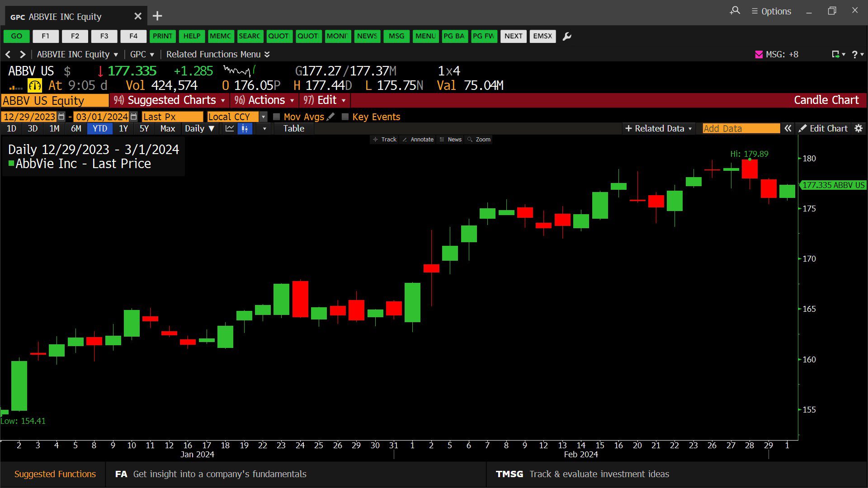Edit moving averages with the pencil icon

330,117
